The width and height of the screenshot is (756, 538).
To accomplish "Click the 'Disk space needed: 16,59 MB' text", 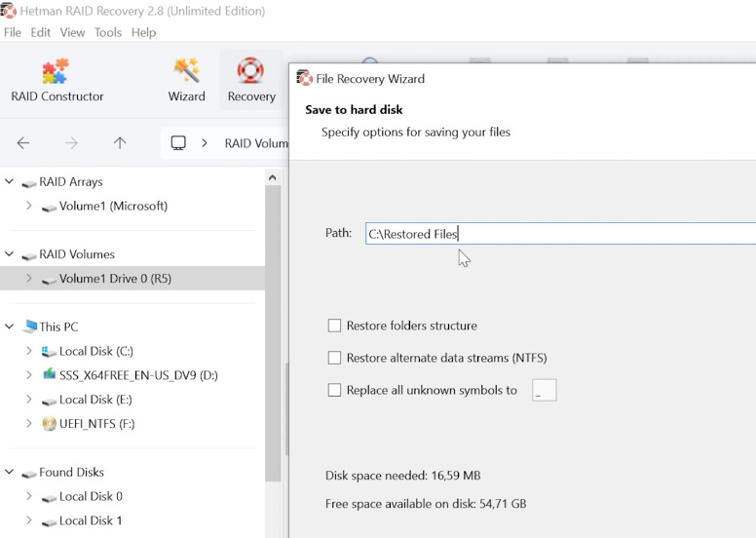I will [402, 476].
